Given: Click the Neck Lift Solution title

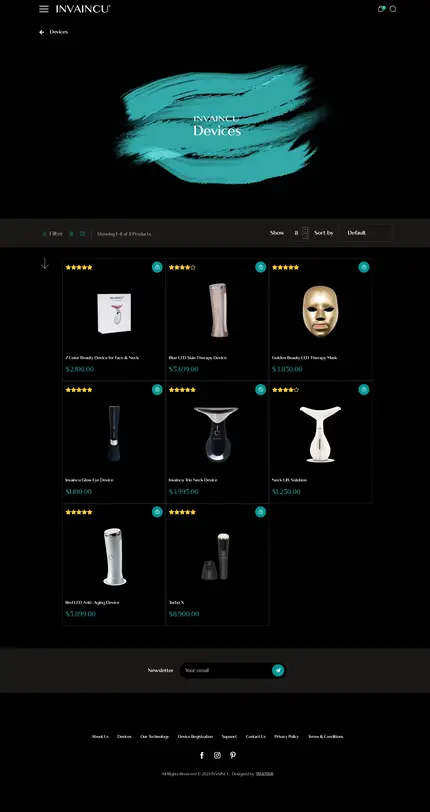Looking at the screenshot, I should (289, 480).
